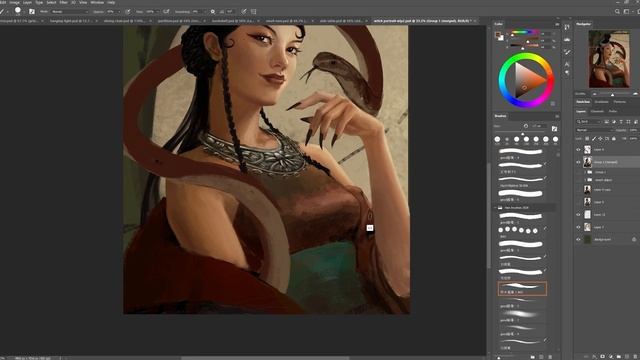Hide the Group 1 (merged) layer
640x360 pixels.
point(578,162)
